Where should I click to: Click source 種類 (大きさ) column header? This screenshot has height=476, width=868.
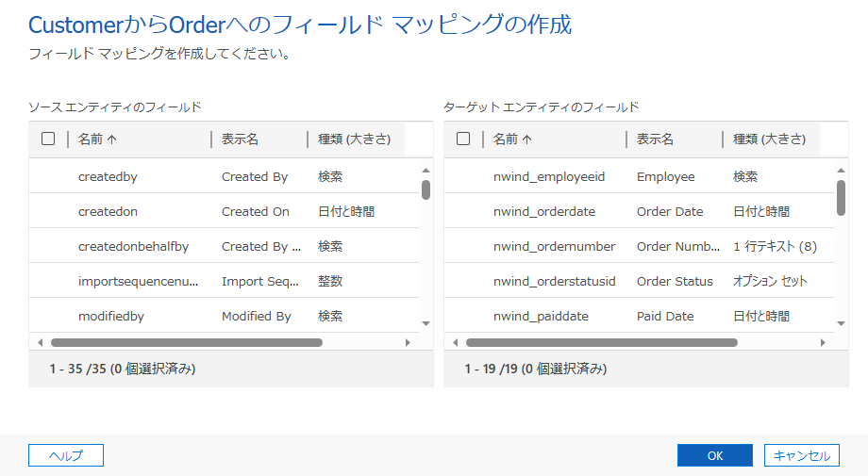pyautogui.click(x=357, y=140)
